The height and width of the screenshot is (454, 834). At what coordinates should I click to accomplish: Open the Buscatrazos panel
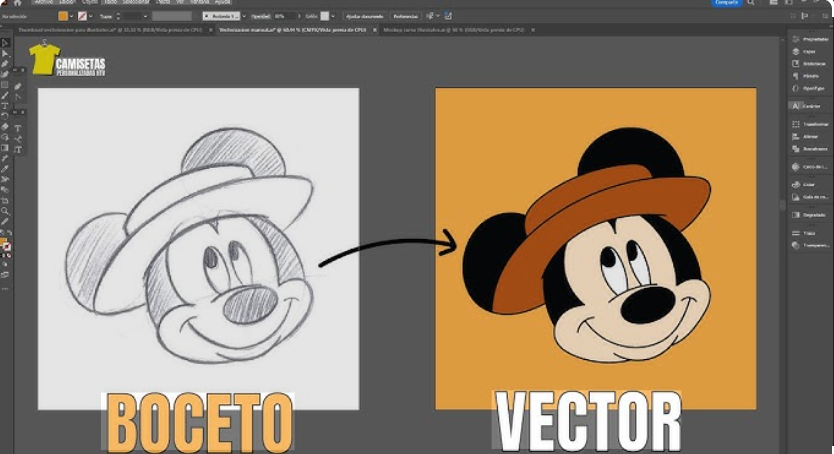tap(810, 149)
